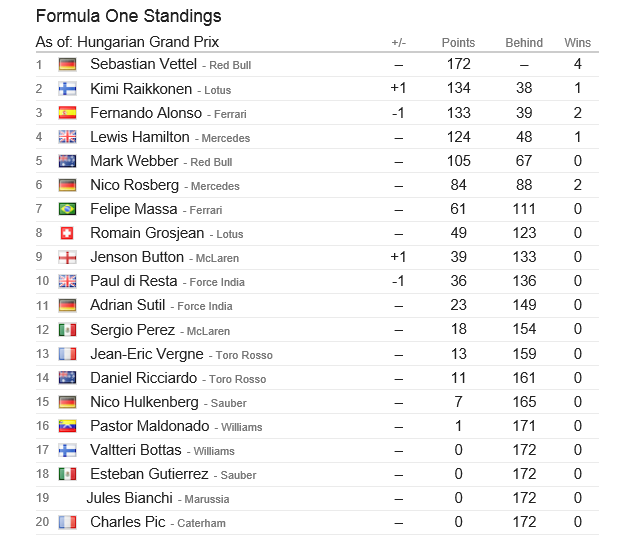Click the German flag beside Sebastian Vettel
Viewport: 639px width, 539px height.
(x=68, y=65)
